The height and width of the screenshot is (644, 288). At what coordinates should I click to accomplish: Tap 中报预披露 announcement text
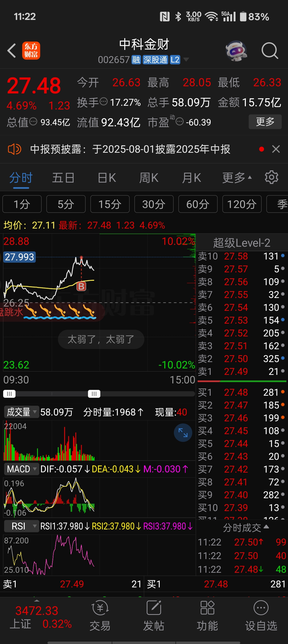[x=130, y=149]
